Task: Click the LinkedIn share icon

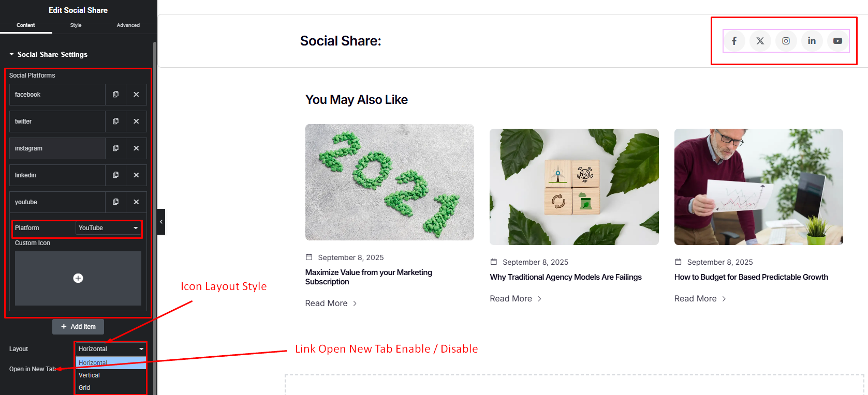Action: click(812, 41)
